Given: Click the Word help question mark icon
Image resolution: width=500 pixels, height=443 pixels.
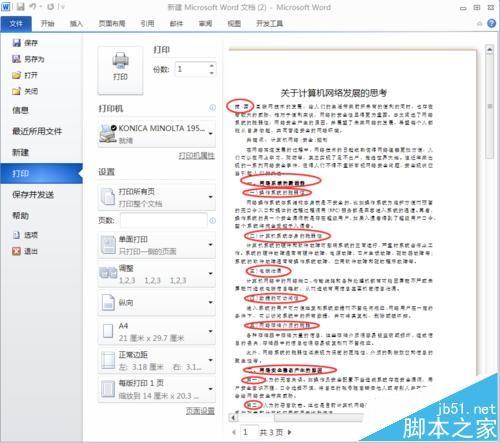Looking at the screenshot, I should [491, 23].
